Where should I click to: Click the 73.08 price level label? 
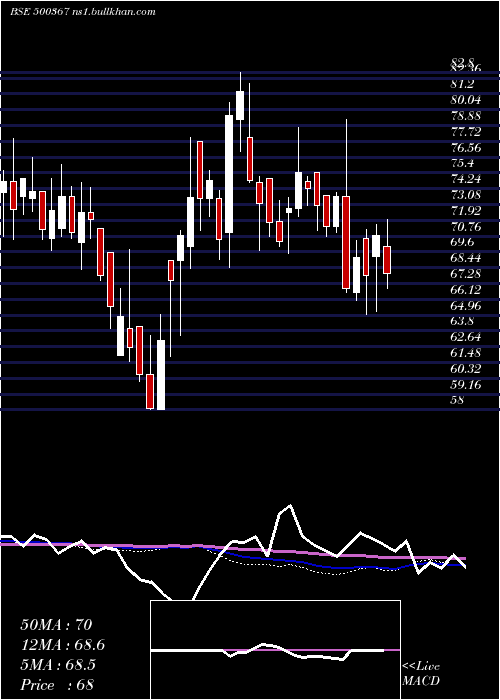tap(466, 195)
